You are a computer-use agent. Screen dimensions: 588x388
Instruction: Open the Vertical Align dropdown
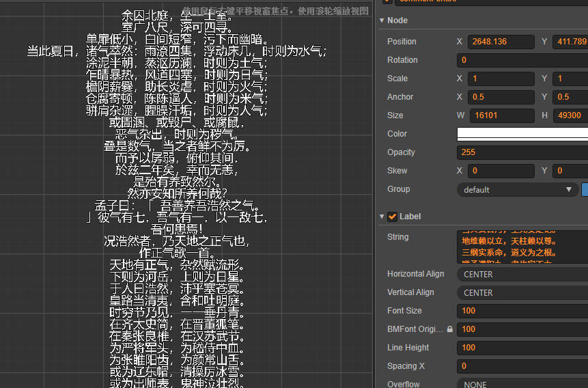pos(522,292)
